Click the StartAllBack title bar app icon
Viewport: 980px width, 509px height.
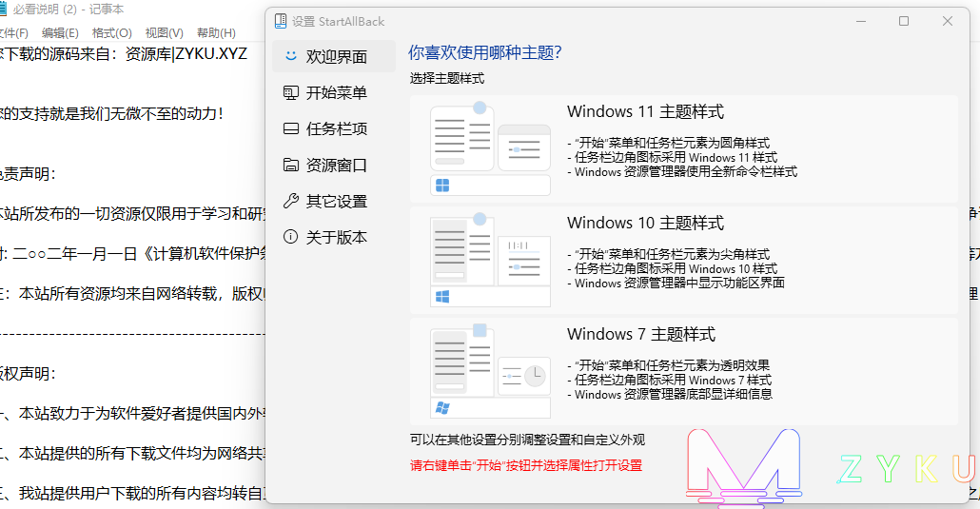tap(281, 21)
